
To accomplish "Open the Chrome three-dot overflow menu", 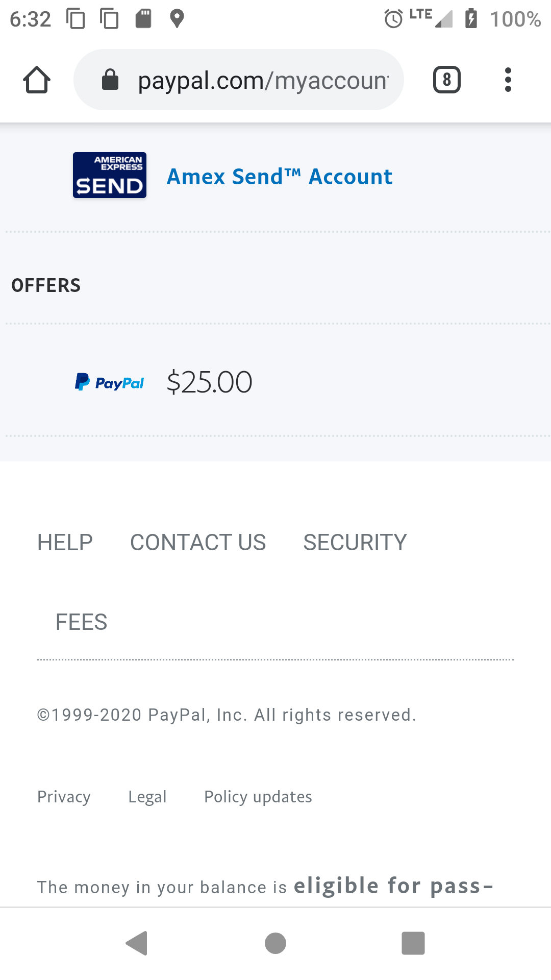I will click(x=508, y=80).
